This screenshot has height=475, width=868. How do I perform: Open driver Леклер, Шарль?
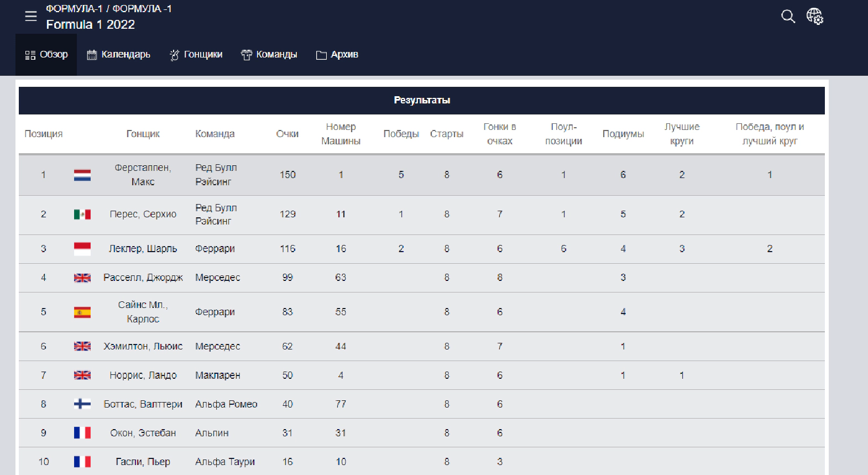click(143, 249)
